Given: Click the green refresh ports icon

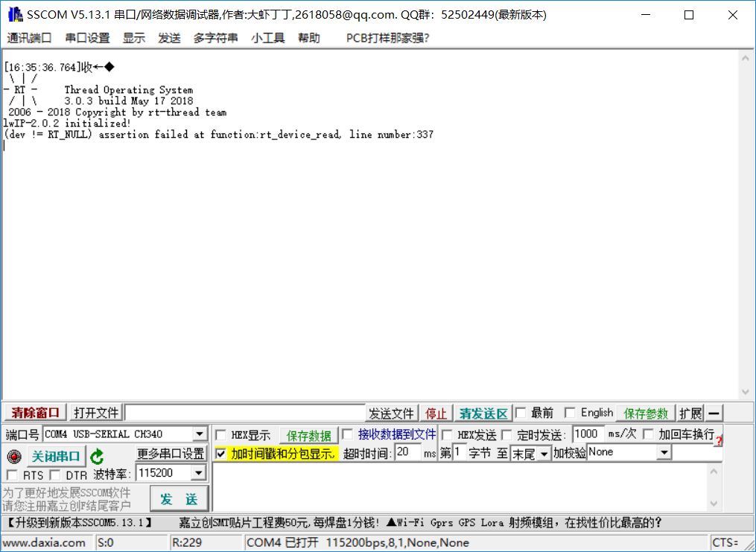Looking at the screenshot, I should pyautogui.click(x=97, y=456).
